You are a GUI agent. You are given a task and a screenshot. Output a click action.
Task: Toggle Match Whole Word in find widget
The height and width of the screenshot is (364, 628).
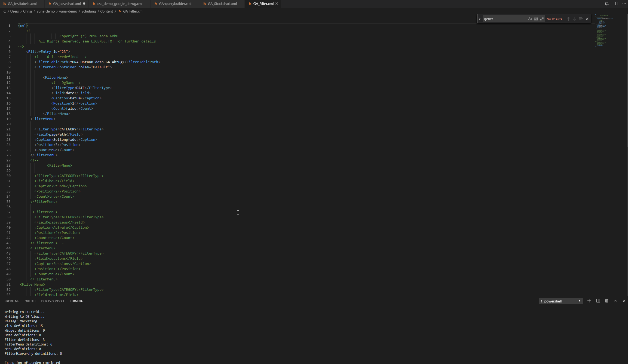[536, 19]
